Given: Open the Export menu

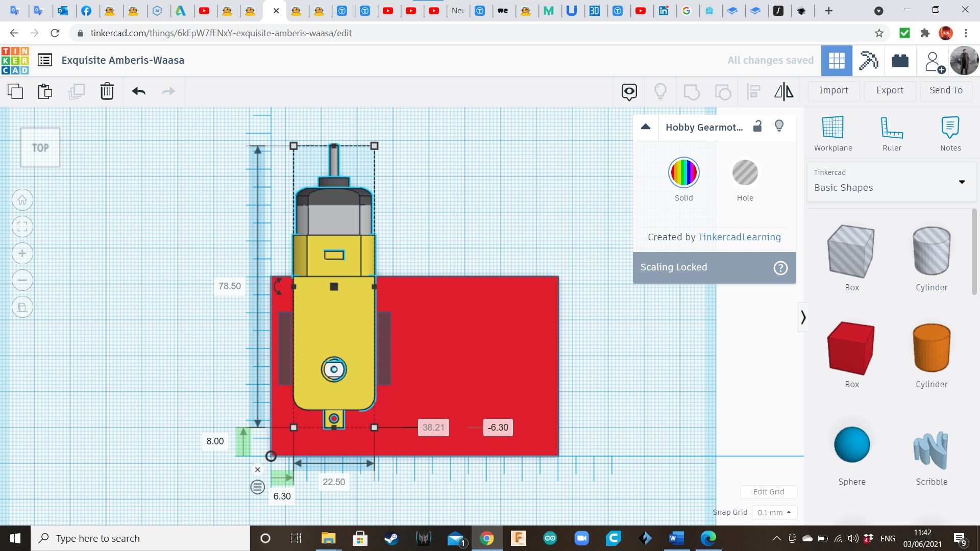Looking at the screenshot, I should pyautogui.click(x=890, y=90).
